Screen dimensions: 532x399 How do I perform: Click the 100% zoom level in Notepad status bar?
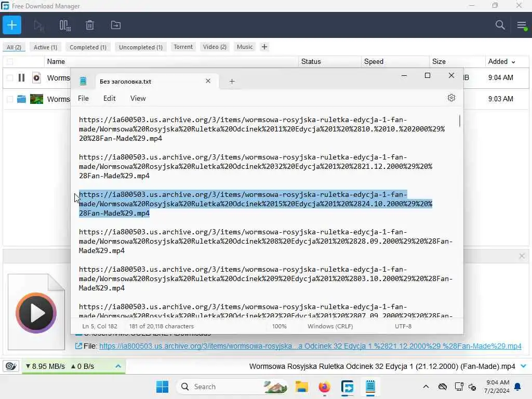(x=279, y=326)
